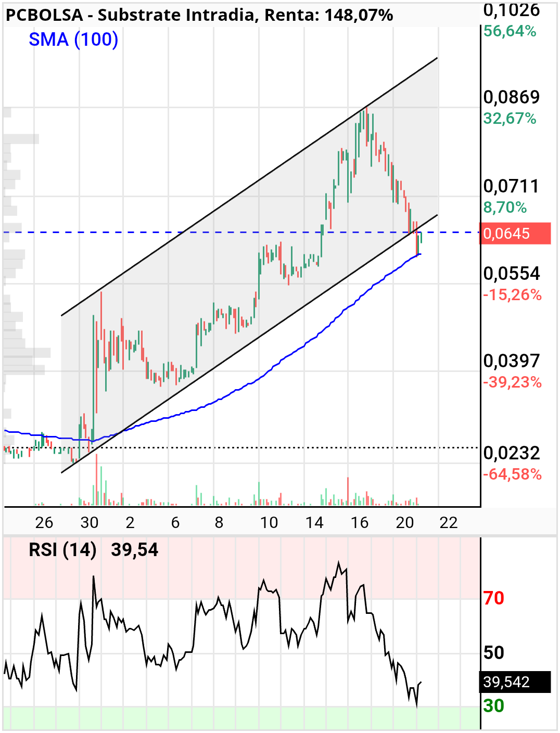Viewport: 560px width, 733px height.
Task: Click date label 22 on time axis
Action: [x=449, y=522]
